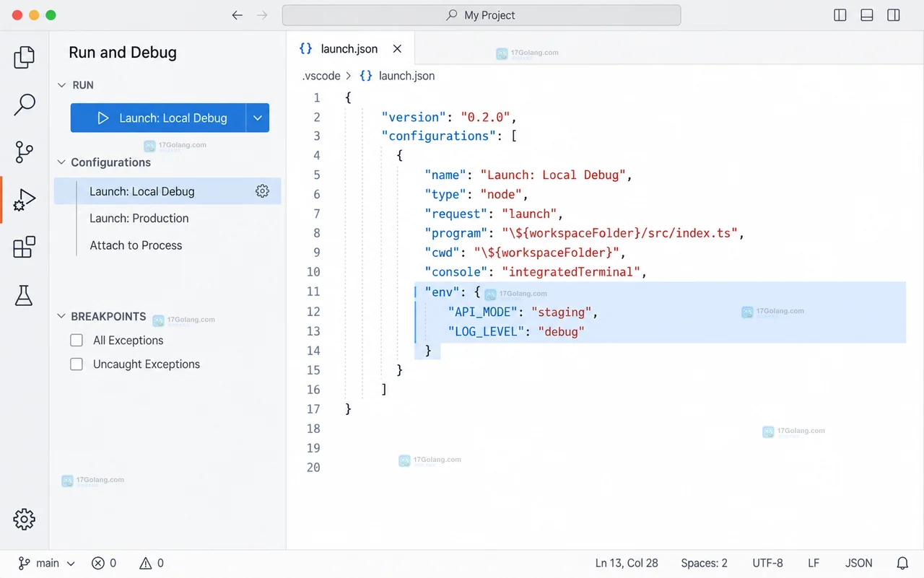Click the My Project search box
This screenshot has width=924, height=578.
481,15
